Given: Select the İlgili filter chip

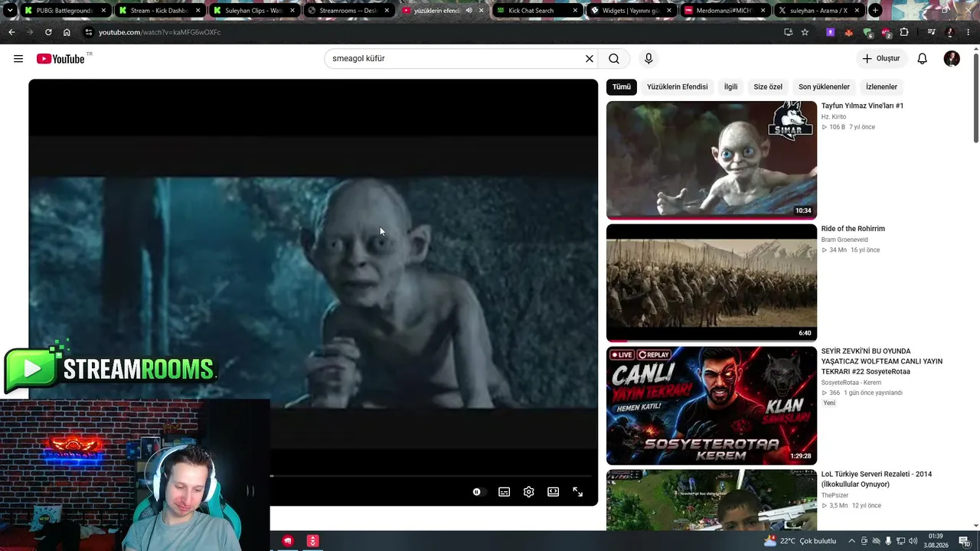Looking at the screenshot, I should pyautogui.click(x=731, y=87).
